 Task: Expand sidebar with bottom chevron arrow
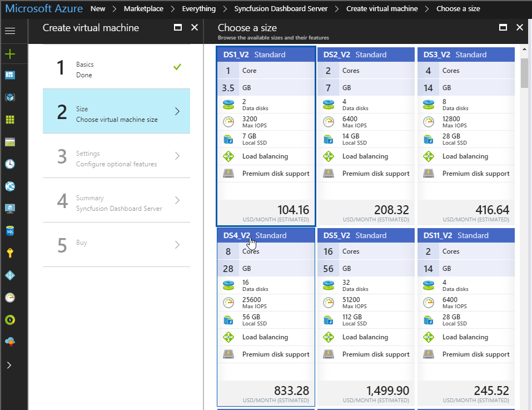(x=9, y=365)
